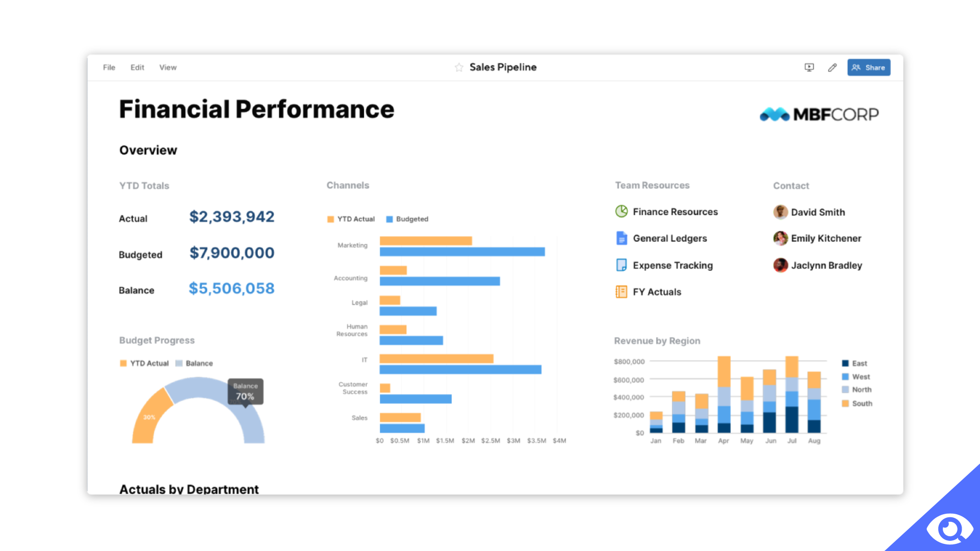Image resolution: width=980 pixels, height=551 pixels.
Task: Click the Legal Budgeted bar
Action: pyautogui.click(x=408, y=311)
